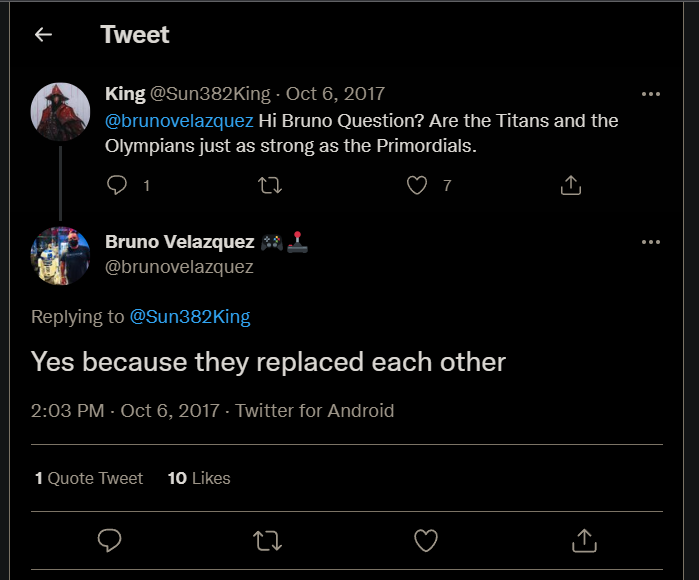Image resolution: width=699 pixels, height=580 pixels.
Task: Click the Oct 6, 2017 date on King's tweet
Action: (x=335, y=94)
